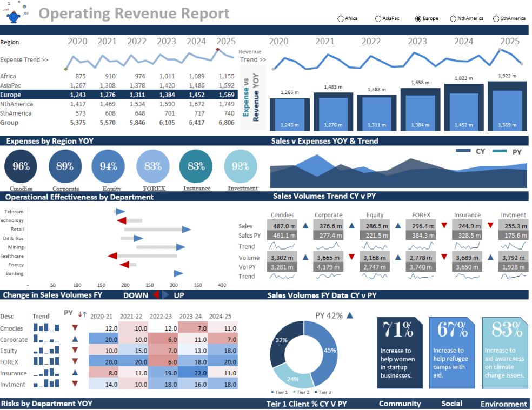The height and width of the screenshot is (410, 532).
Task: Click the red DOWN legend arrow
Action: coord(155,295)
